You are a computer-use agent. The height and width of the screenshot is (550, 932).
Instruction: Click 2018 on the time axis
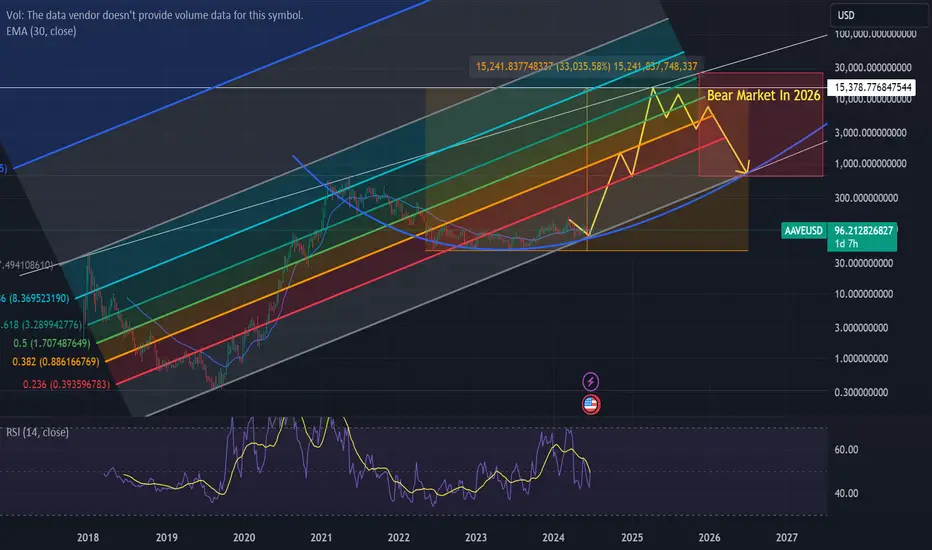(88, 538)
